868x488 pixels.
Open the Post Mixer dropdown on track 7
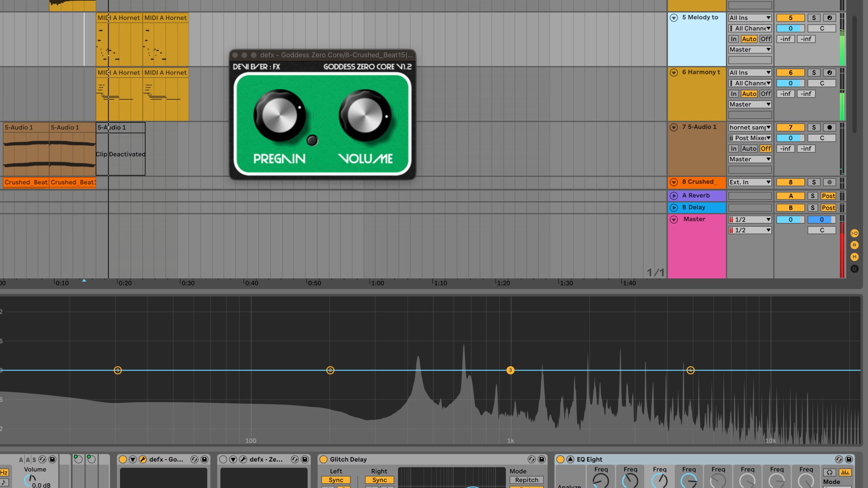click(750, 138)
